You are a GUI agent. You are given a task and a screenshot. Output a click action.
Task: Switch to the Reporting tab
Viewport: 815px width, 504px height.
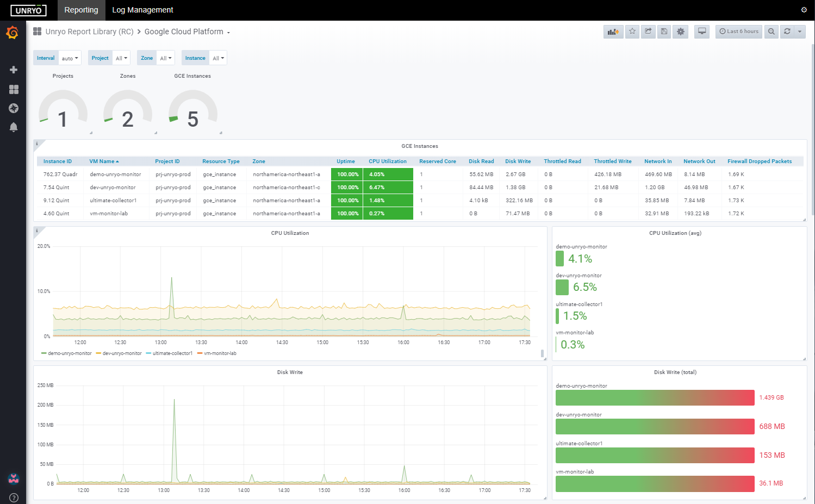tap(81, 10)
